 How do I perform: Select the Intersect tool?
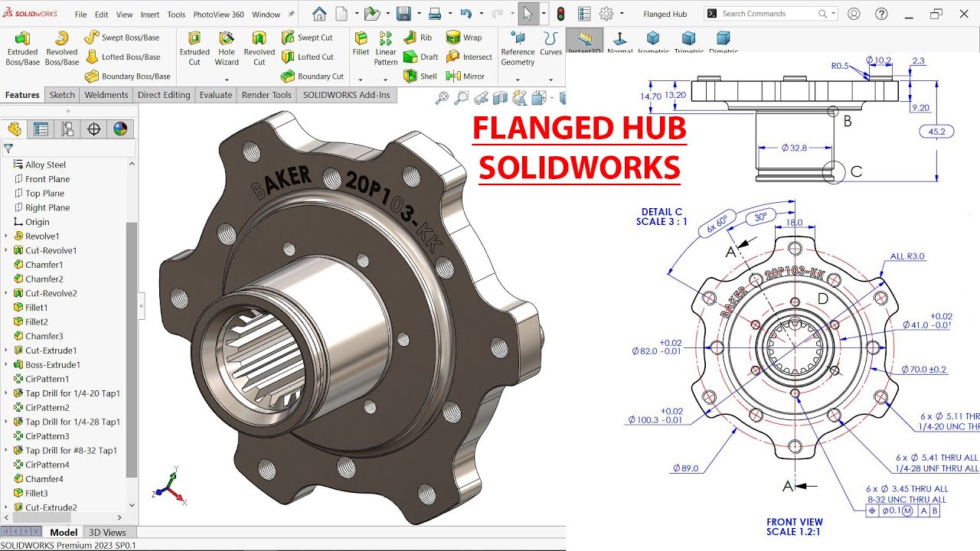(x=469, y=57)
